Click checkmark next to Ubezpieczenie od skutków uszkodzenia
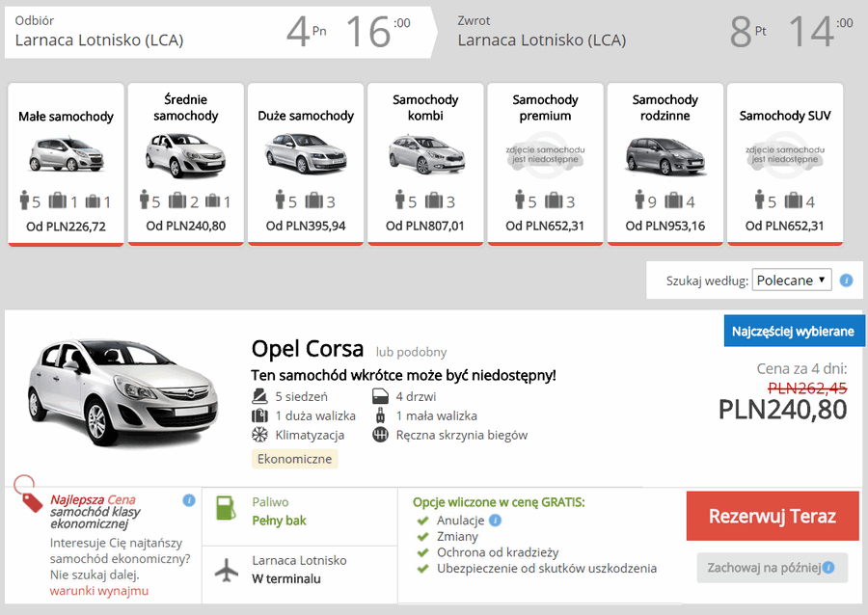Image resolution: width=868 pixels, height=615 pixels. 423,569
